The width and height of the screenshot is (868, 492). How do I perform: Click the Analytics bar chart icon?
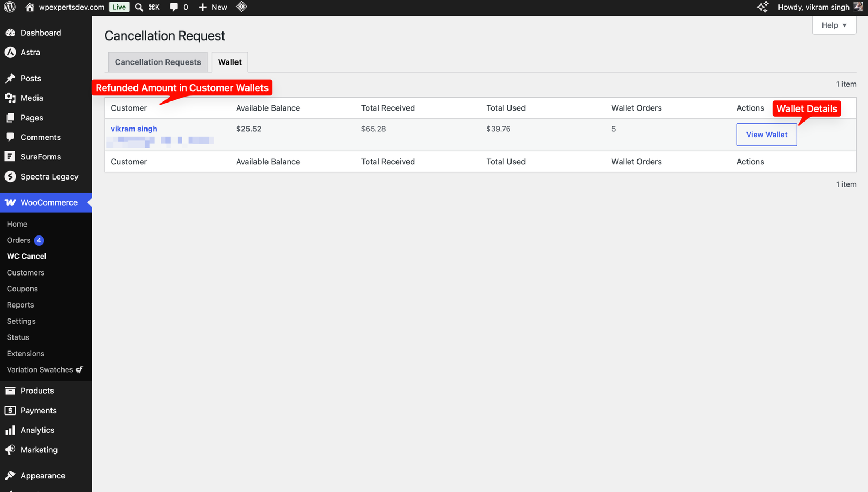pos(10,430)
